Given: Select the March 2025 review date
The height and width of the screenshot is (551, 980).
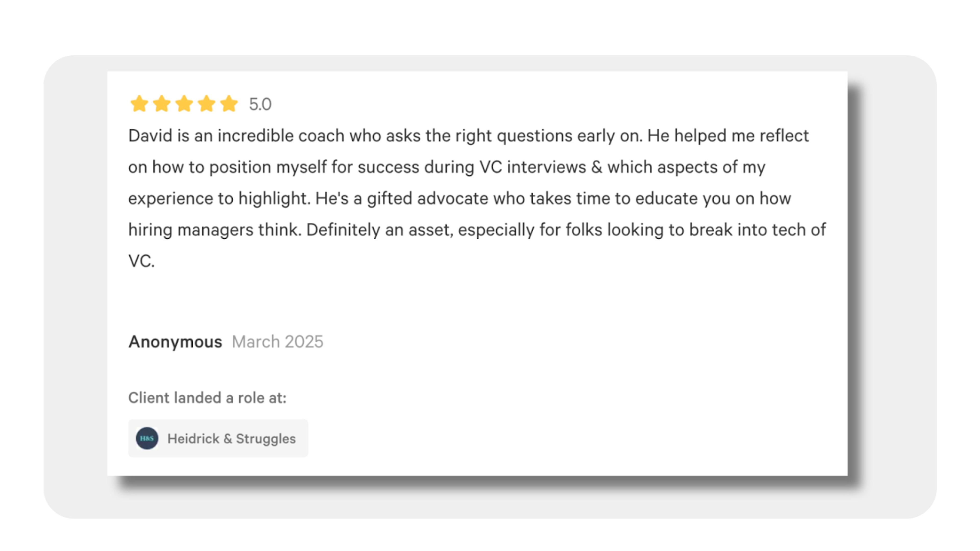Looking at the screenshot, I should (278, 342).
